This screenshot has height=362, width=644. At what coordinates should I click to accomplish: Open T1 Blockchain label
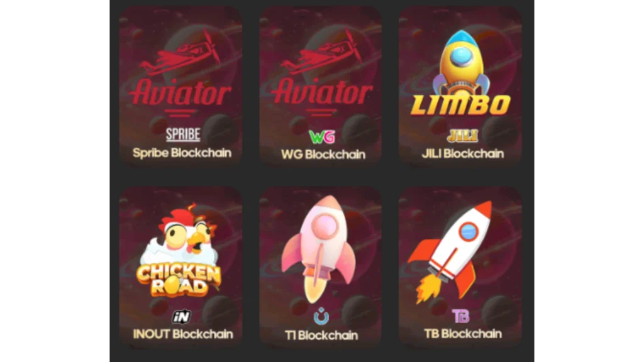(x=321, y=336)
